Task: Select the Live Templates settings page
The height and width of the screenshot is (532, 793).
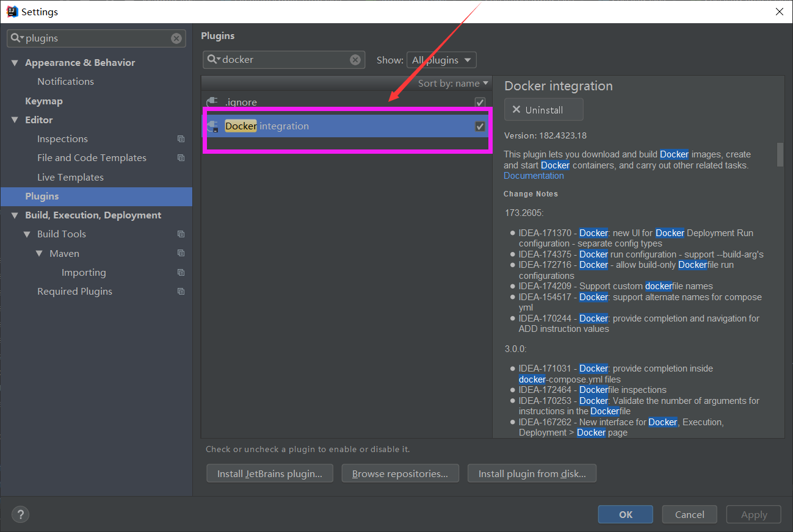Action: (x=69, y=177)
